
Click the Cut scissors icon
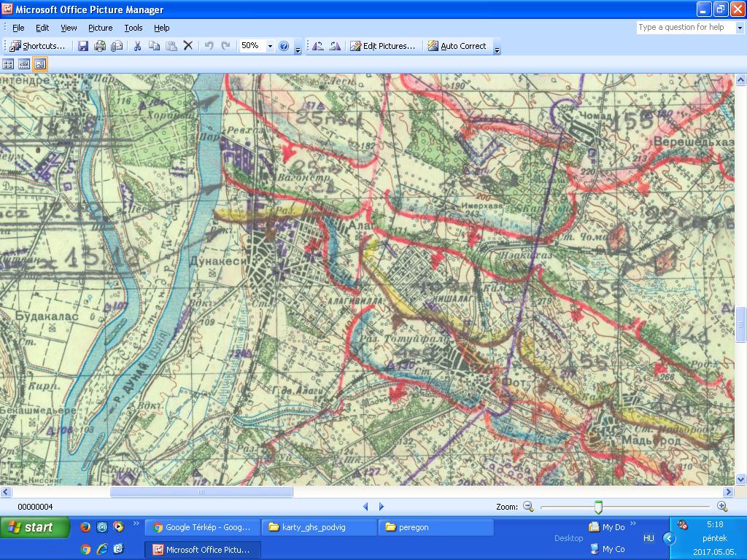137,46
